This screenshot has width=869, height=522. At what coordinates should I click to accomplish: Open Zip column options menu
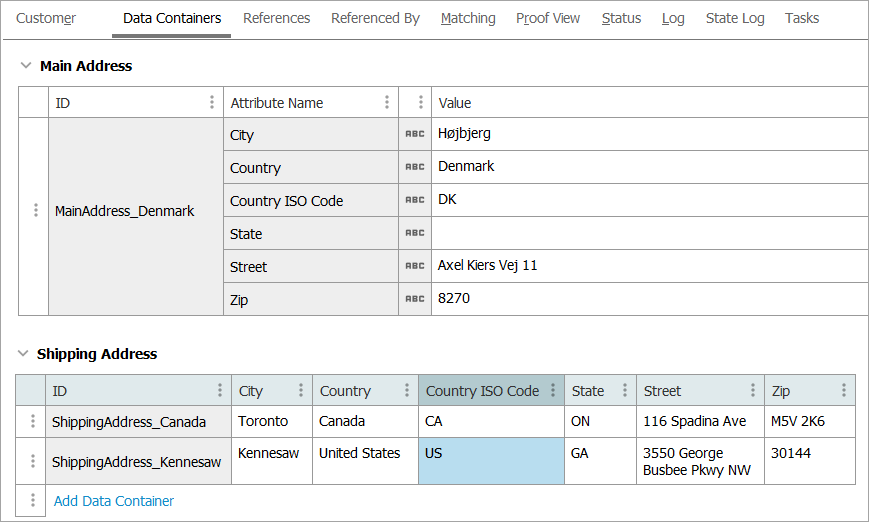[844, 390]
